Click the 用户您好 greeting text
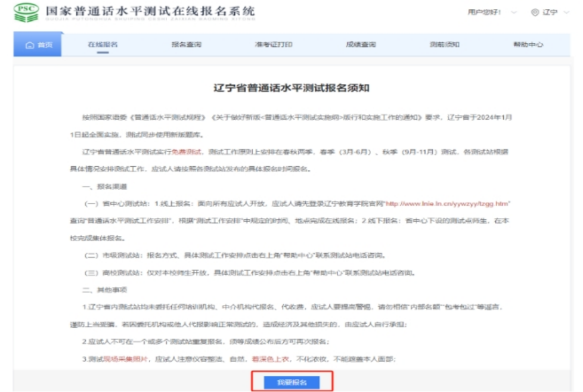 (x=484, y=13)
